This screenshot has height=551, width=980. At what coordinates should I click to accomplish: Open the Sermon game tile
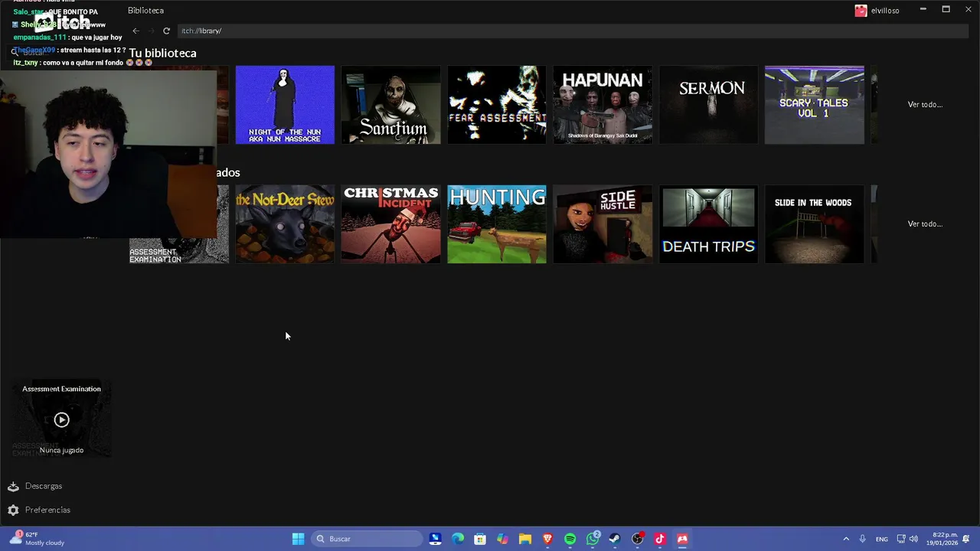pyautogui.click(x=708, y=105)
